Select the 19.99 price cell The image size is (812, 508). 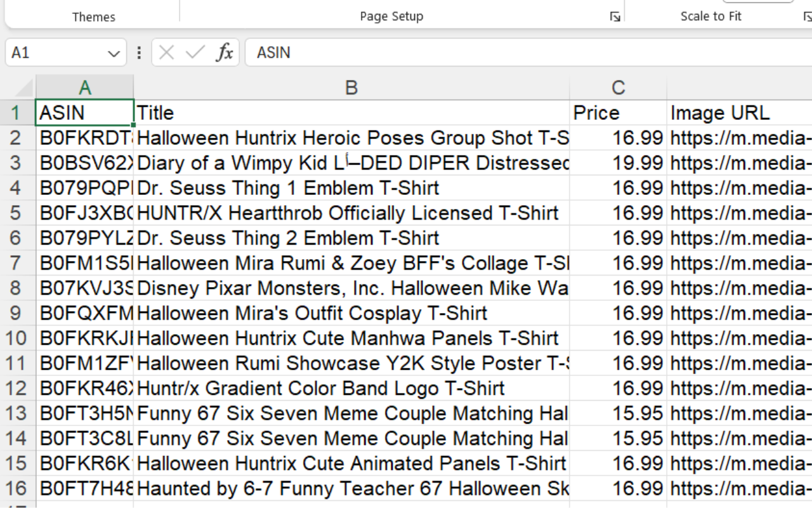[x=618, y=163]
